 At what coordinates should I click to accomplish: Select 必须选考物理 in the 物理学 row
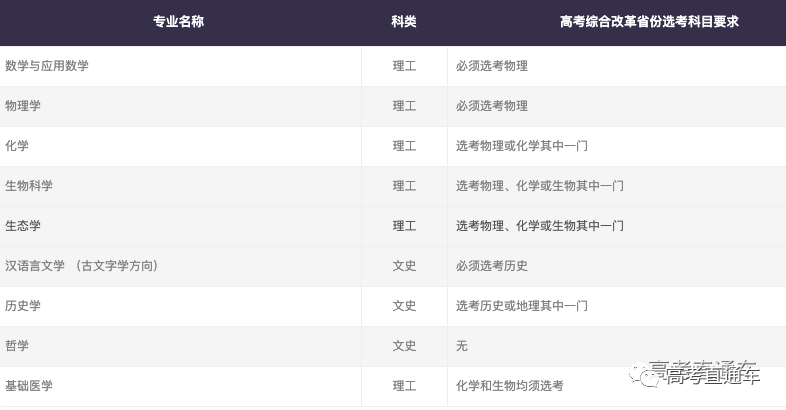click(x=492, y=106)
